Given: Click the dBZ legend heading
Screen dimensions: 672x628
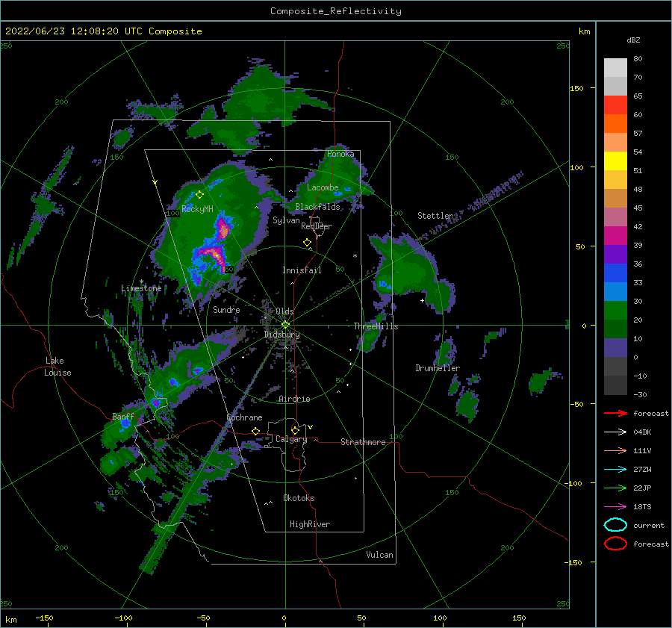Looking at the screenshot, I should click(633, 40).
